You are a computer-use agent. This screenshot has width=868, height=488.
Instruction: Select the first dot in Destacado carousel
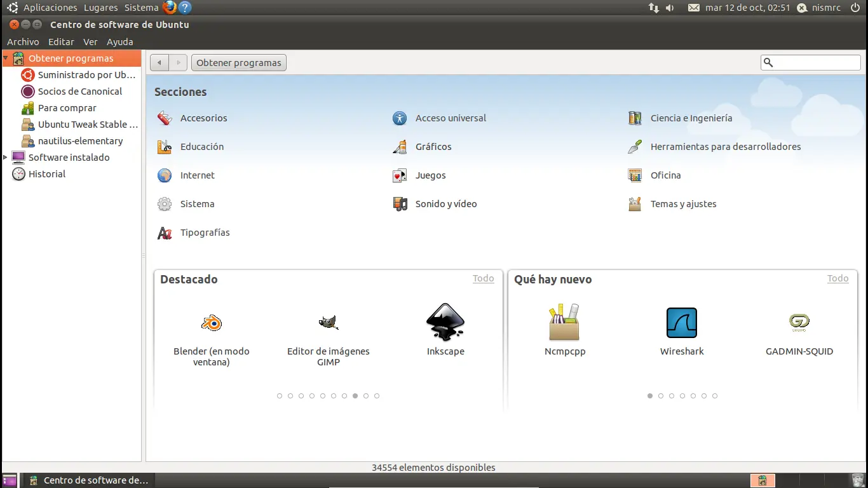[x=280, y=396]
